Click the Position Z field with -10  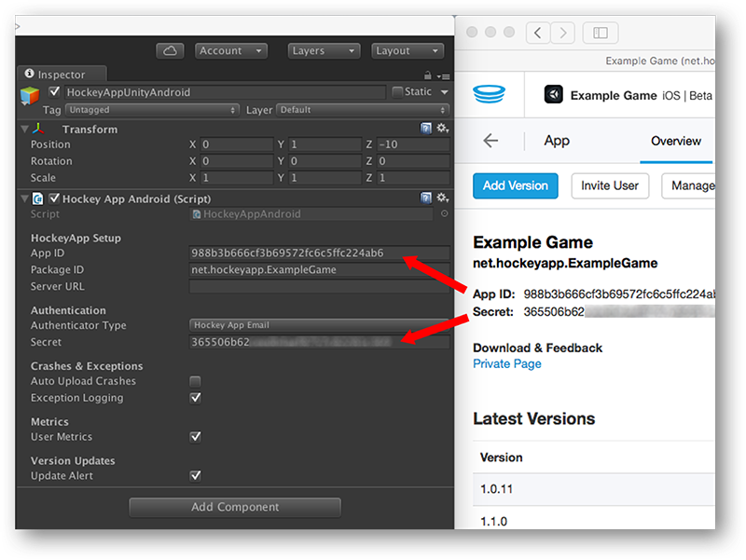[413, 144]
